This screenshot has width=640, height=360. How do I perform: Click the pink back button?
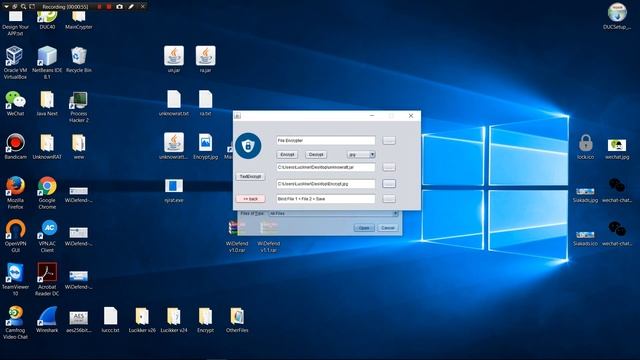(250, 199)
